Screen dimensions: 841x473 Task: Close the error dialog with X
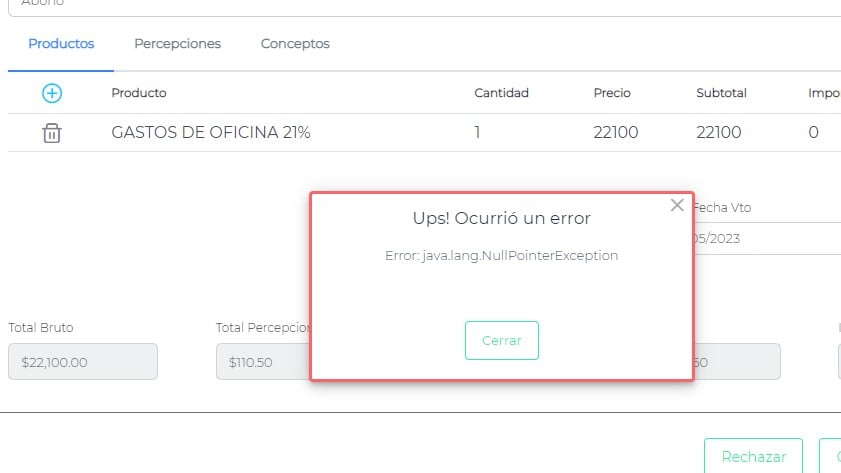(677, 205)
